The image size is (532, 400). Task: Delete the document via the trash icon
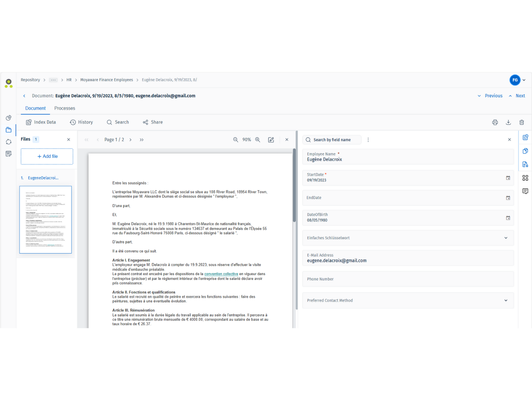(522, 122)
